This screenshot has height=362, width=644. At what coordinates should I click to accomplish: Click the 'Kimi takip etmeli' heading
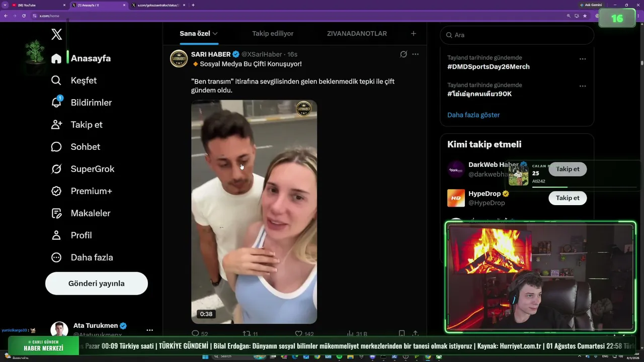tap(485, 144)
